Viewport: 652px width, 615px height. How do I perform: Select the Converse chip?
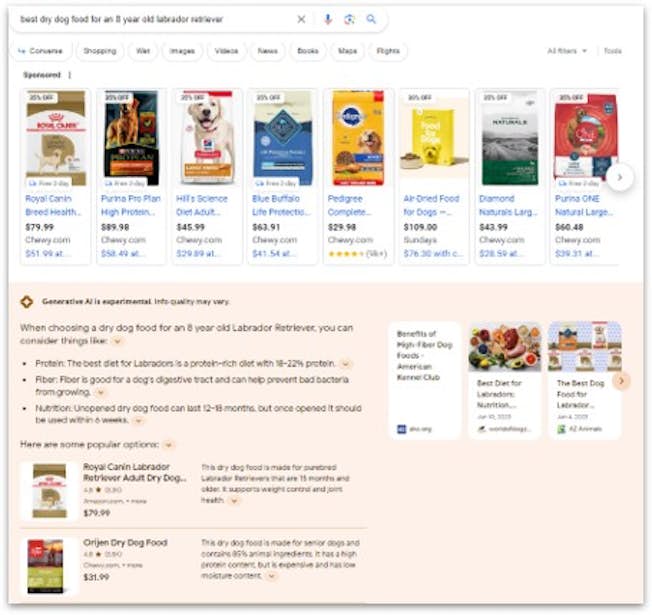(41, 51)
